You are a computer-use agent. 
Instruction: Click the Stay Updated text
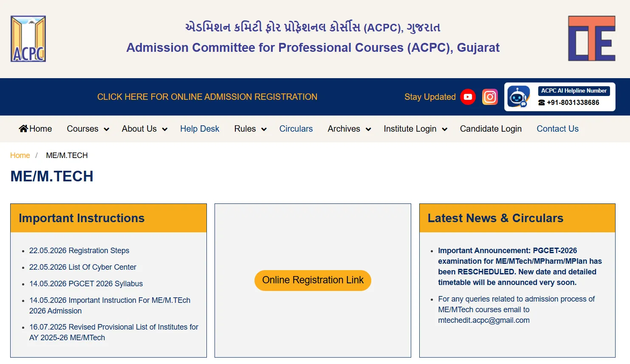[430, 97]
